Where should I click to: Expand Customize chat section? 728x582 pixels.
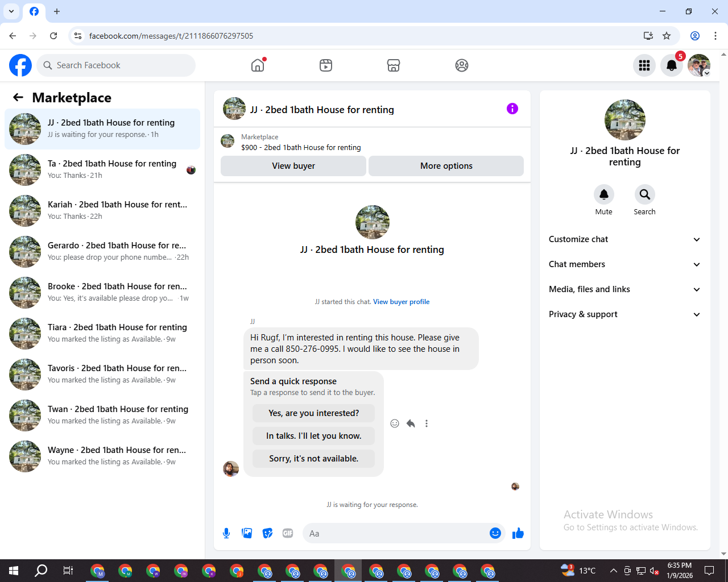tap(624, 239)
